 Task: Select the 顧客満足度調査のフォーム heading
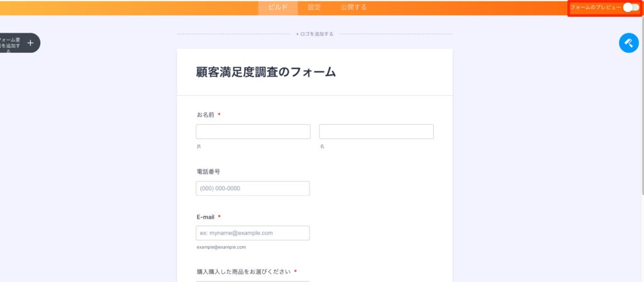click(266, 72)
